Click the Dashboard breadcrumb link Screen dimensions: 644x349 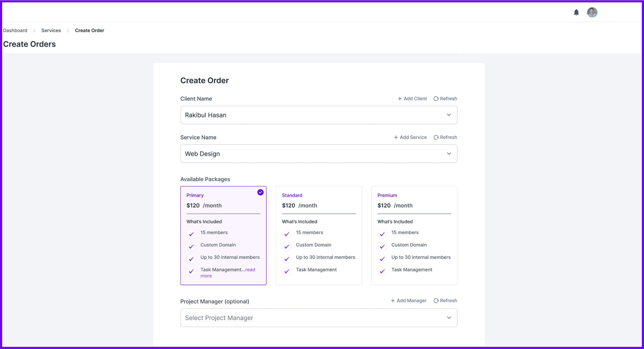click(15, 30)
